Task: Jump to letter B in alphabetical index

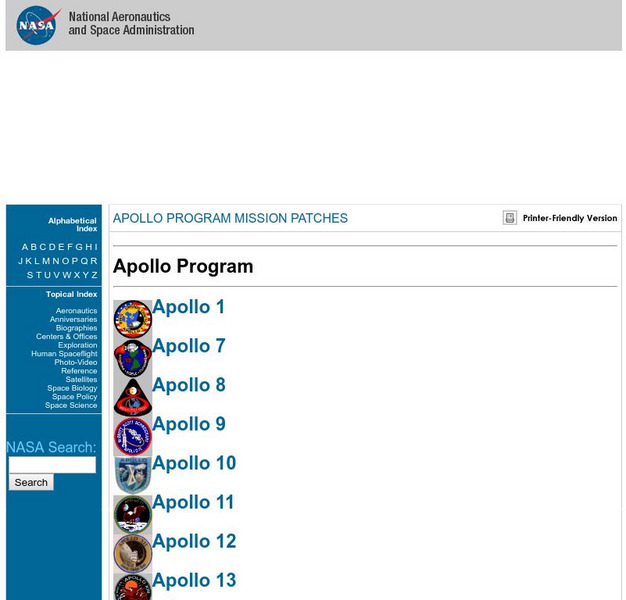Action: pyautogui.click(x=34, y=247)
